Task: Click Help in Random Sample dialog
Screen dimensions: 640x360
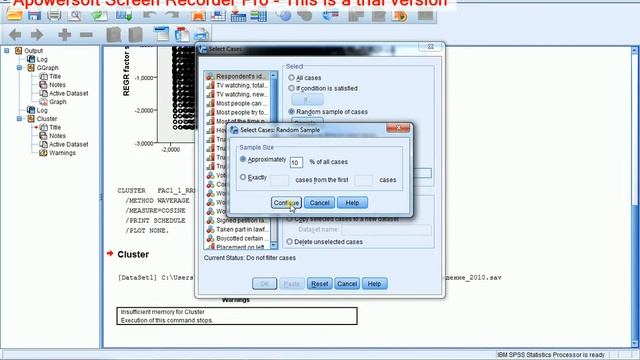Action: tap(352, 202)
